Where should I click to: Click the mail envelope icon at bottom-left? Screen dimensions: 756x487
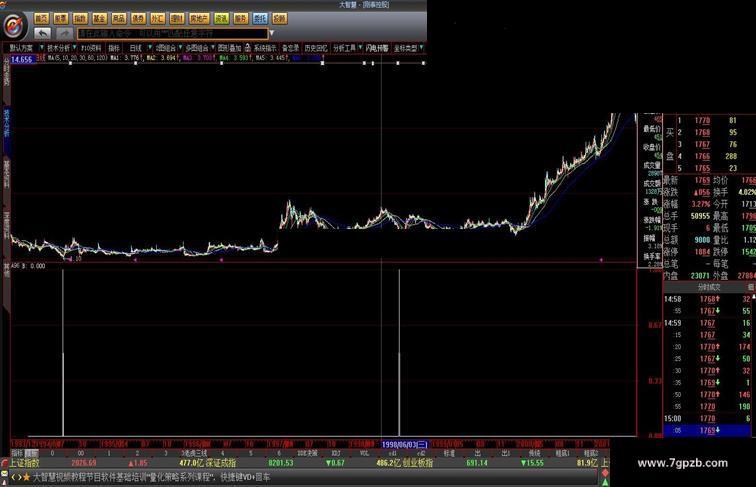coord(4,474)
